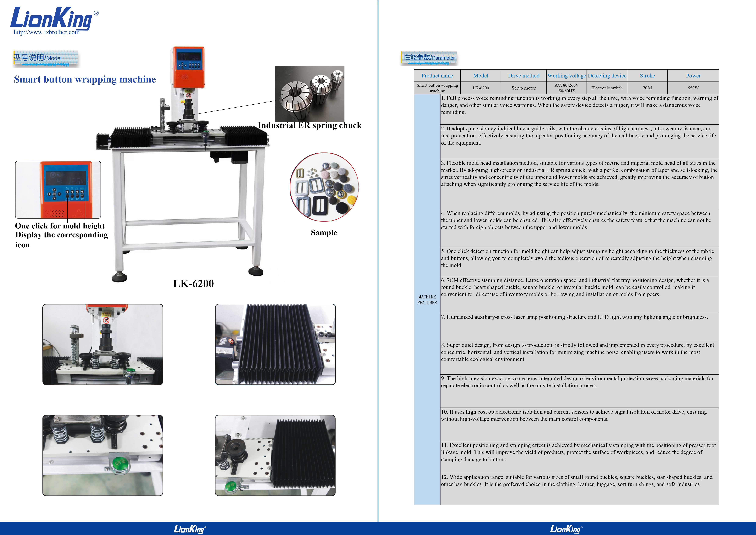The width and height of the screenshot is (756, 535).
Task: Click the footer LionKing logo on right page
Action: tap(566, 529)
